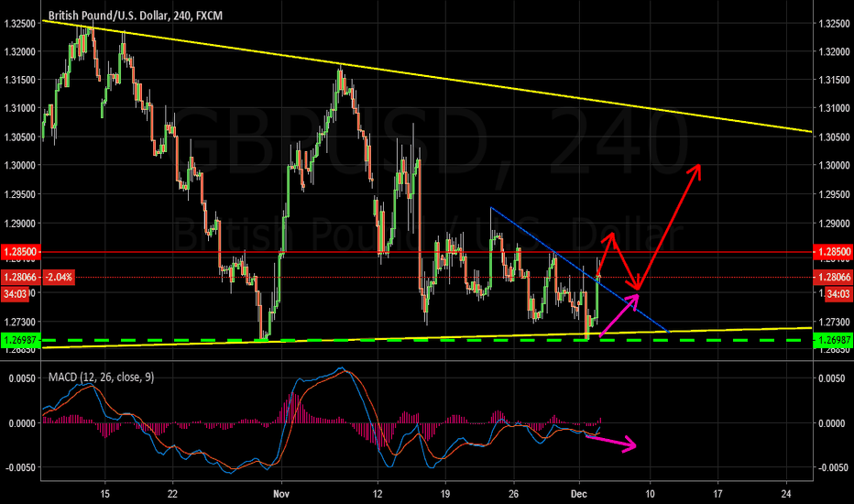Viewport: 854px width, 504px height.
Task: Click the Nov label on the time axis
Action: click(x=281, y=494)
